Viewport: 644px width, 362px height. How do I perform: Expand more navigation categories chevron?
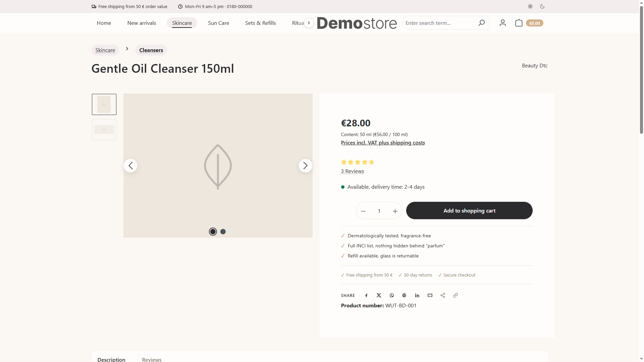(309, 23)
